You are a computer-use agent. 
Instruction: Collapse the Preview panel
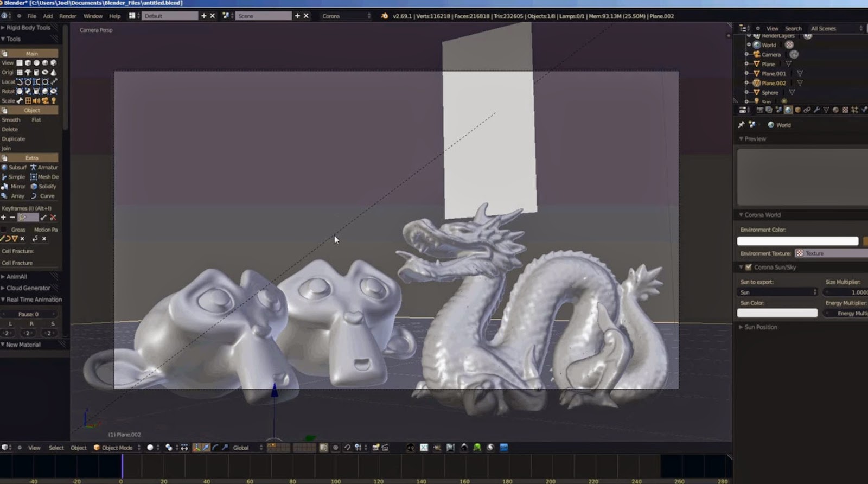tap(755, 139)
